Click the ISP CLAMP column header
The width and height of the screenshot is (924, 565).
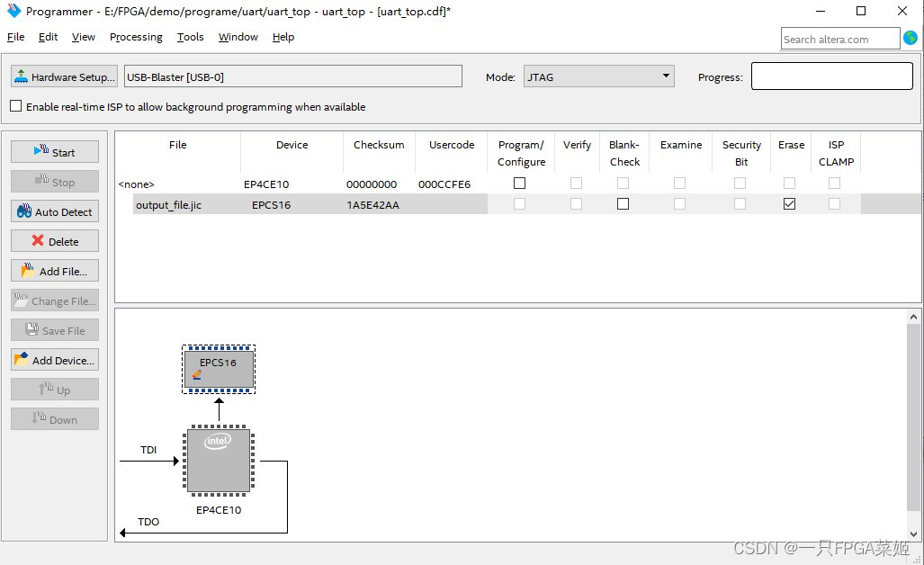point(836,152)
